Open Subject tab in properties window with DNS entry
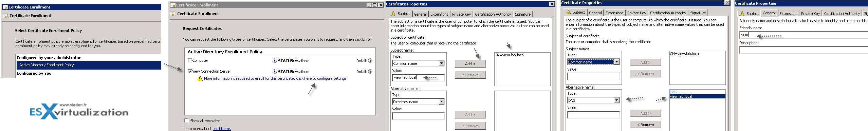 (575, 12)
